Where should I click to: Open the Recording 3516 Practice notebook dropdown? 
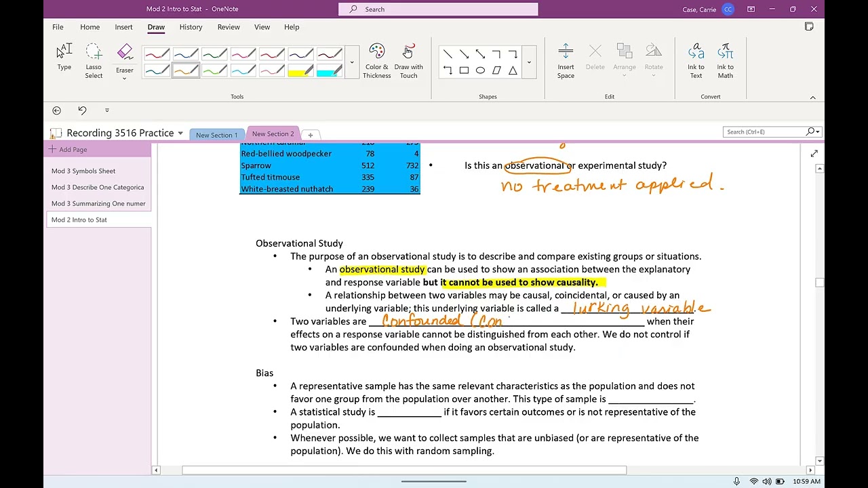point(180,134)
